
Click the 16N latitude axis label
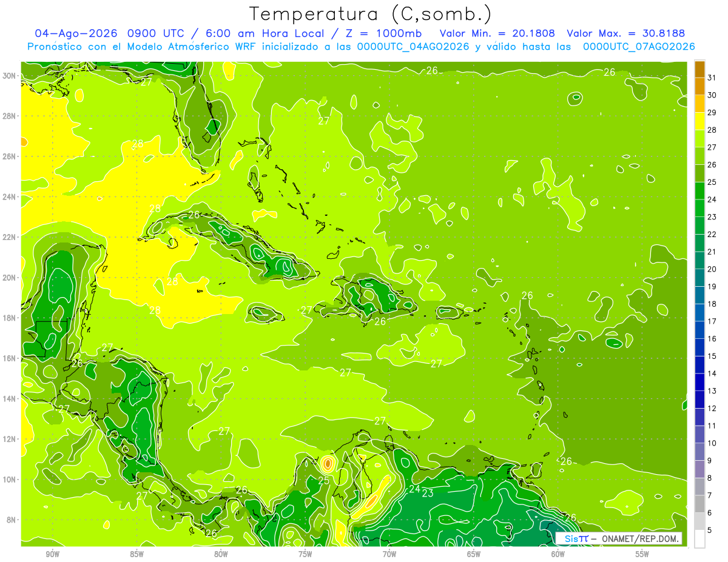[x=10, y=358]
